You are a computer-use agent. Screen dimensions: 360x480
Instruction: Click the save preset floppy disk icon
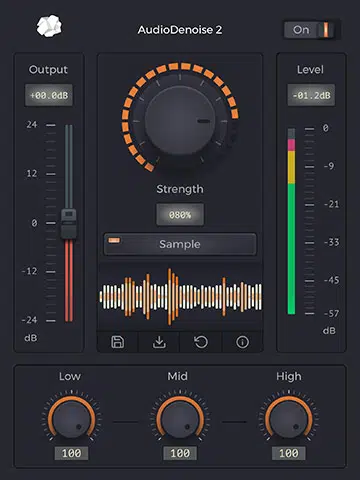click(117, 342)
